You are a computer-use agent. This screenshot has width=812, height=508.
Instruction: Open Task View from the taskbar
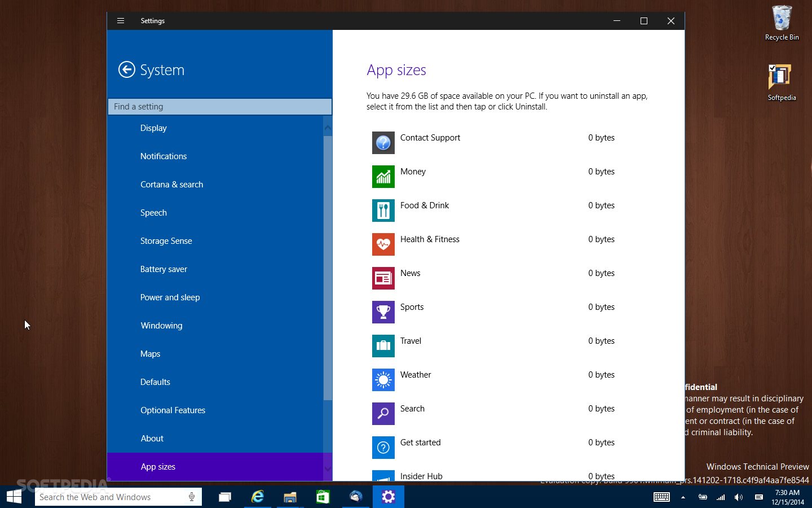[225, 497]
